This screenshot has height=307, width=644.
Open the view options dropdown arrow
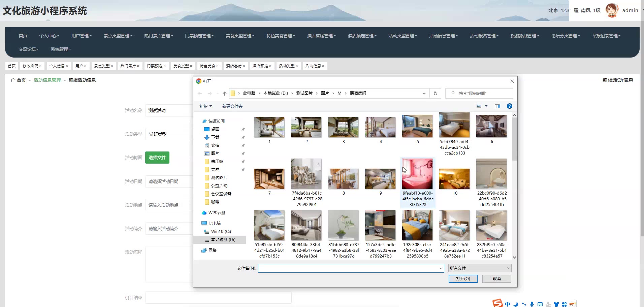486,106
